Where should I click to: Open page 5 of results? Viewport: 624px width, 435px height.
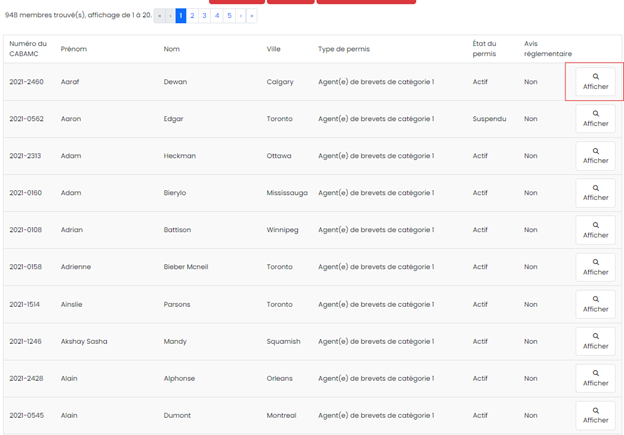point(229,16)
